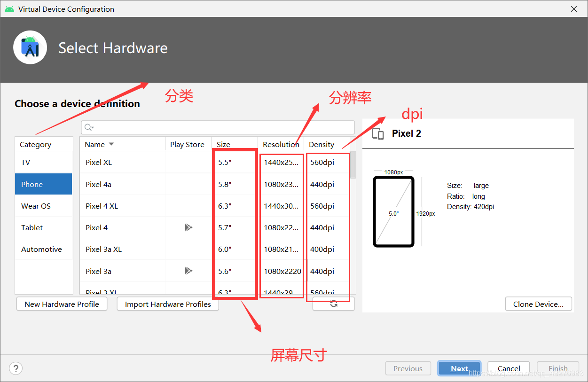
Task: Click the Previous button
Action: click(x=408, y=368)
